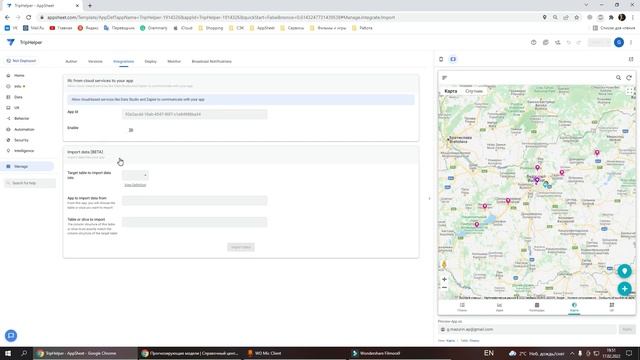Toggle fullscreen map view
640x360 pixels.
pyautogui.click(x=629, y=91)
